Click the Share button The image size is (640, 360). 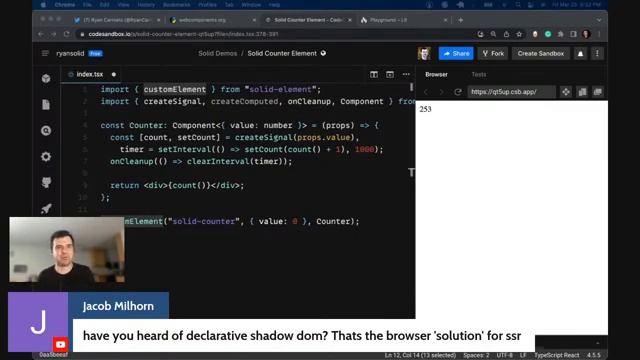coord(456,53)
